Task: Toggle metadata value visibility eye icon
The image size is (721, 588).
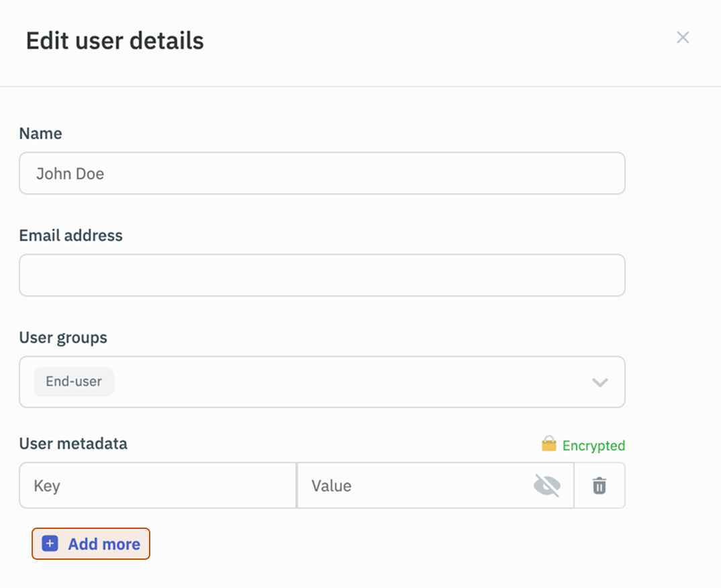Action: [x=546, y=485]
